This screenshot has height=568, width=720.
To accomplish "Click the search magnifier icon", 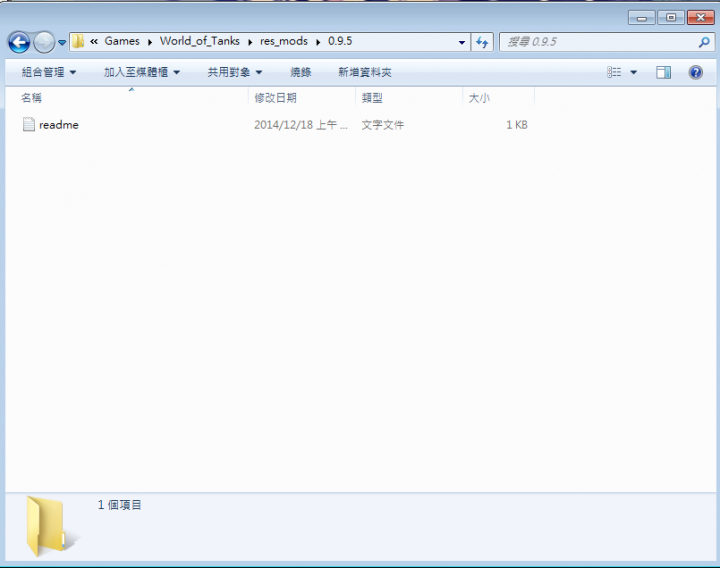I will click(704, 42).
